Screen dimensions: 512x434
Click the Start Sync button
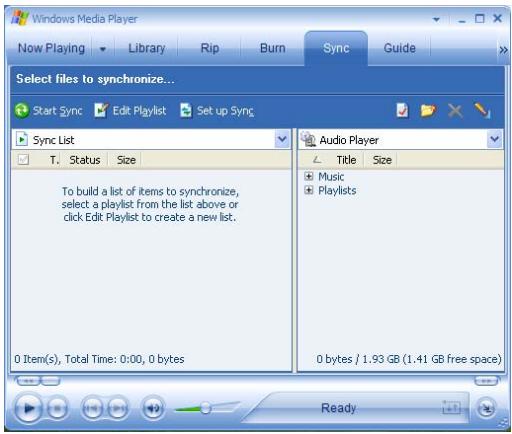point(49,111)
